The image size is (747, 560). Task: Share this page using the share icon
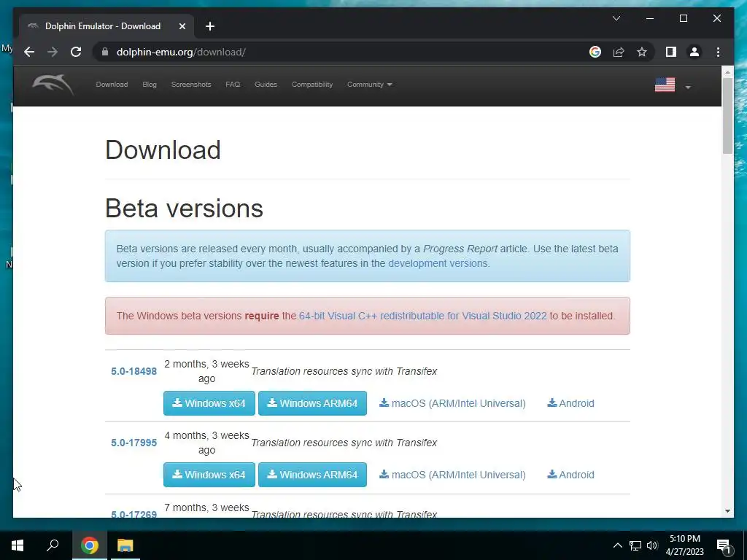click(619, 52)
